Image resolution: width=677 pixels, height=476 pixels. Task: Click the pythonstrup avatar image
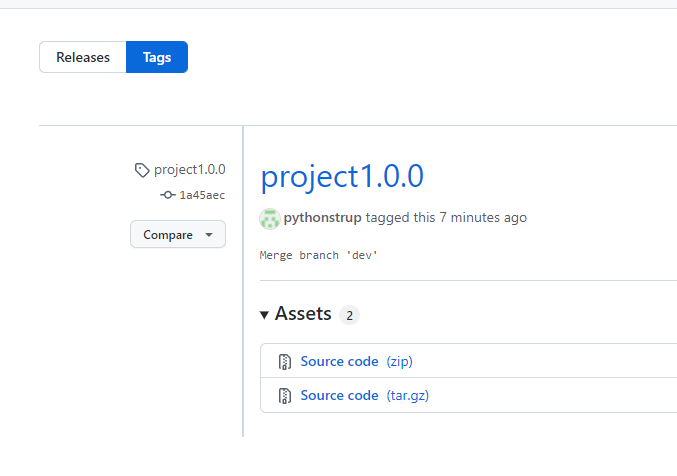270,219
